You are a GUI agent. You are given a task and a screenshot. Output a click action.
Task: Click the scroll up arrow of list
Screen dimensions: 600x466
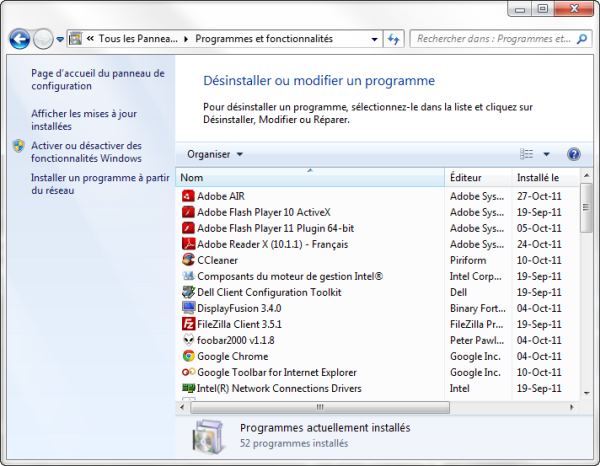point(586,175)
